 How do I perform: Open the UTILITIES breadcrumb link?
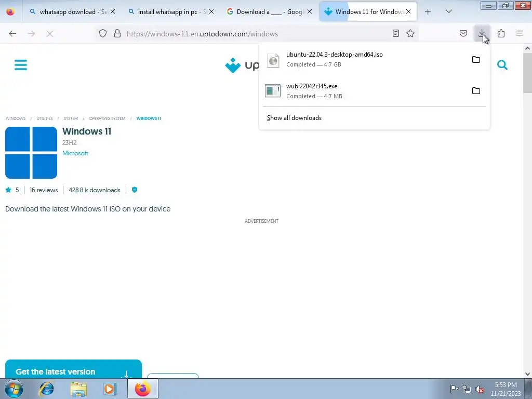(x=45, y=118)
